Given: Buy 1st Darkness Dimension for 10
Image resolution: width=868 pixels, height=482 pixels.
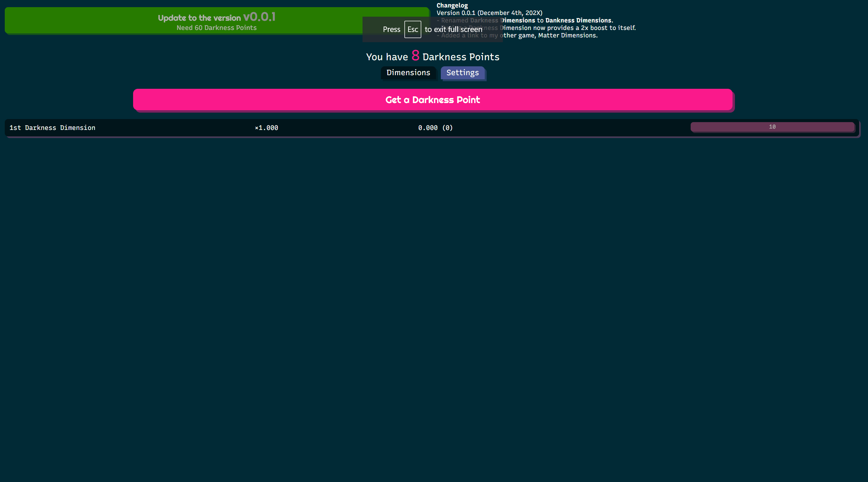Looking at the screenshot, I should tap(772, 127).
